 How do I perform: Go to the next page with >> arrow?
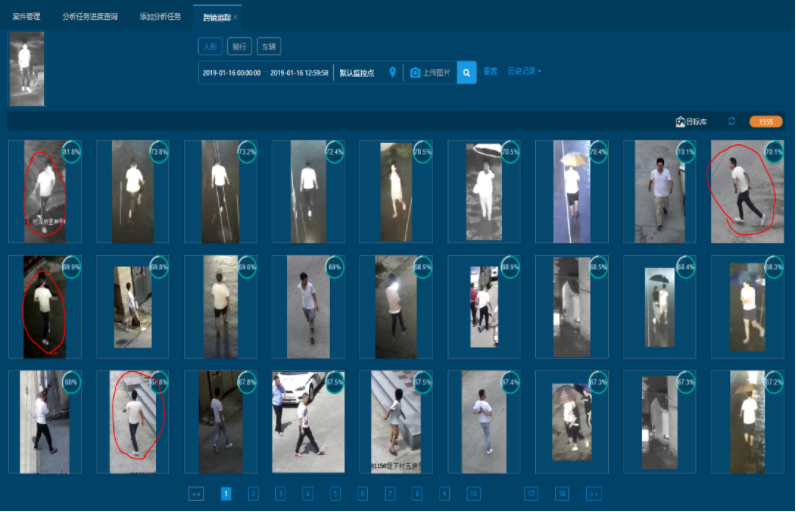593,494
